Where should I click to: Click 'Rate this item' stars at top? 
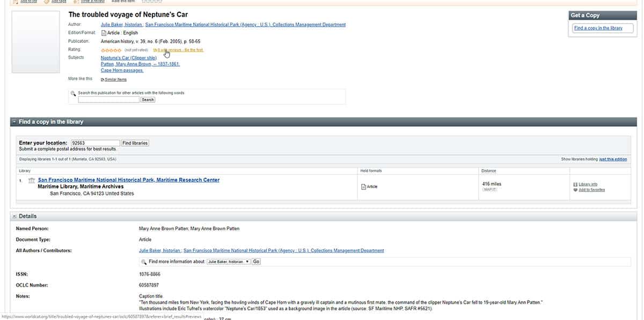pyautogui.click(x=151, y=2)
